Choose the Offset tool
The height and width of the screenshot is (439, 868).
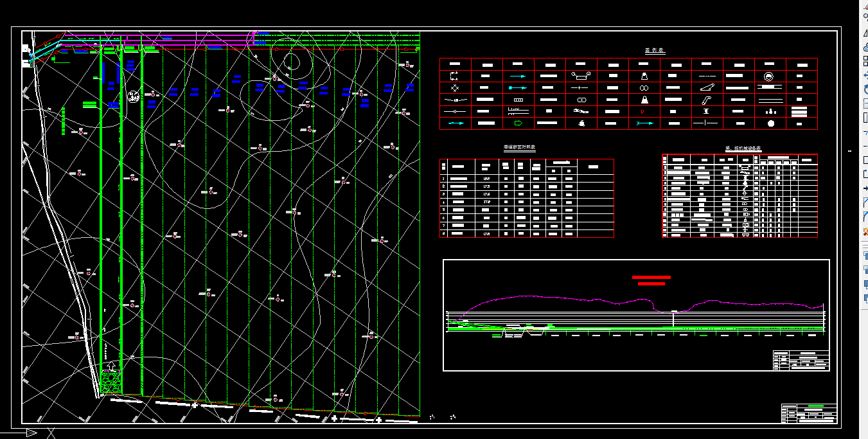pos(865,47)
